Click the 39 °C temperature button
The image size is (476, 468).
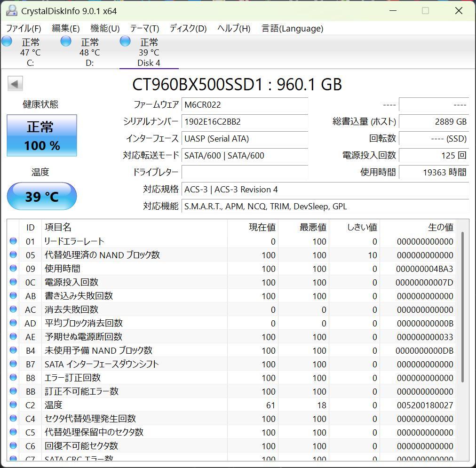[42, 196]
